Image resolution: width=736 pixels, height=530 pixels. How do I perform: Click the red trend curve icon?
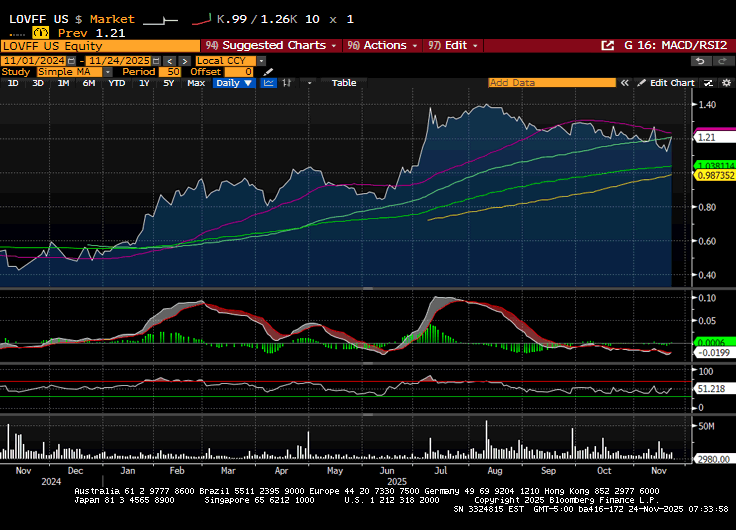[x=202, y=20]
